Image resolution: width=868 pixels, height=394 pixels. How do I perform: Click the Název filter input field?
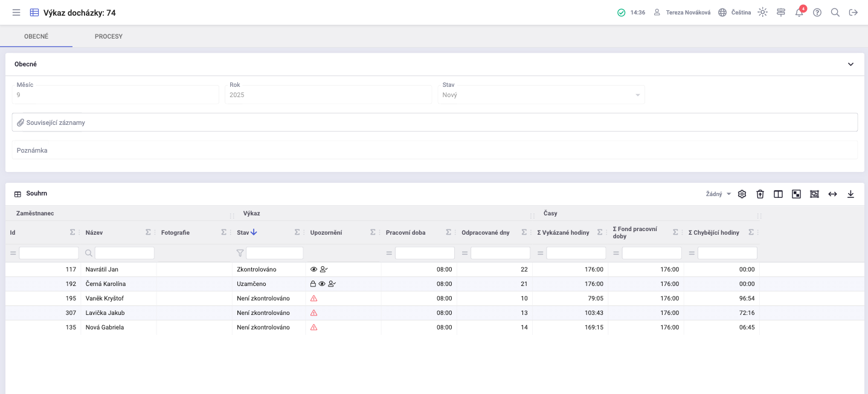pyautogui.click(x=124, y=253)
